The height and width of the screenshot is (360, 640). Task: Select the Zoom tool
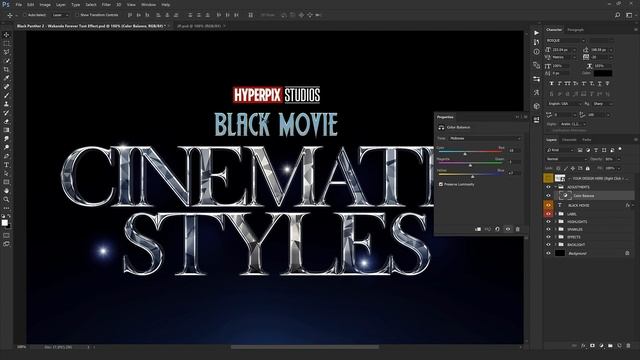click(7, 199)
